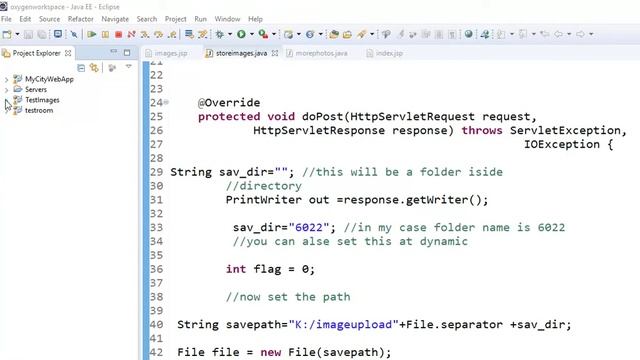Image resolution: width=640 pixels, height=360 pixels.
Task: Click the globe Web Browser icon
Action: click(469, 34)
